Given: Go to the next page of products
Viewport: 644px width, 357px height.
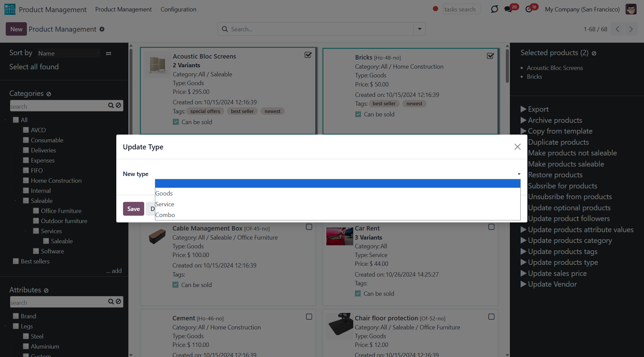Looking at the screenshot, I should coord(631,29).
